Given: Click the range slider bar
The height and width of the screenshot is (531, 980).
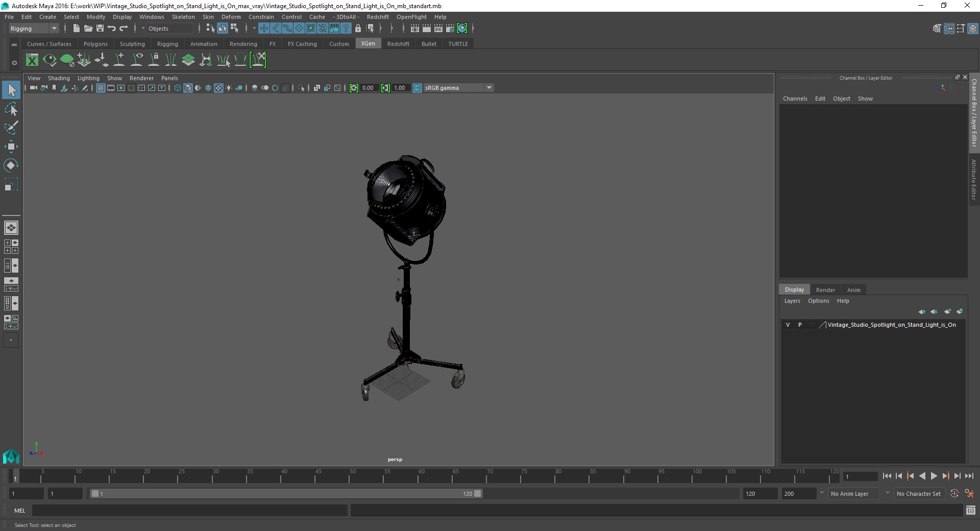Looking at the screenshot, I should (286, 494).
